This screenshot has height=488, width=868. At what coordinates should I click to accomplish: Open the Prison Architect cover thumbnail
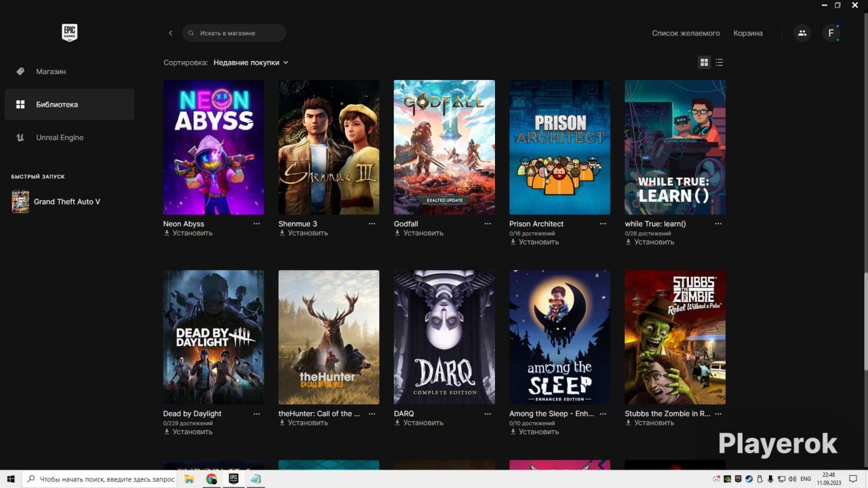[559, 147]
